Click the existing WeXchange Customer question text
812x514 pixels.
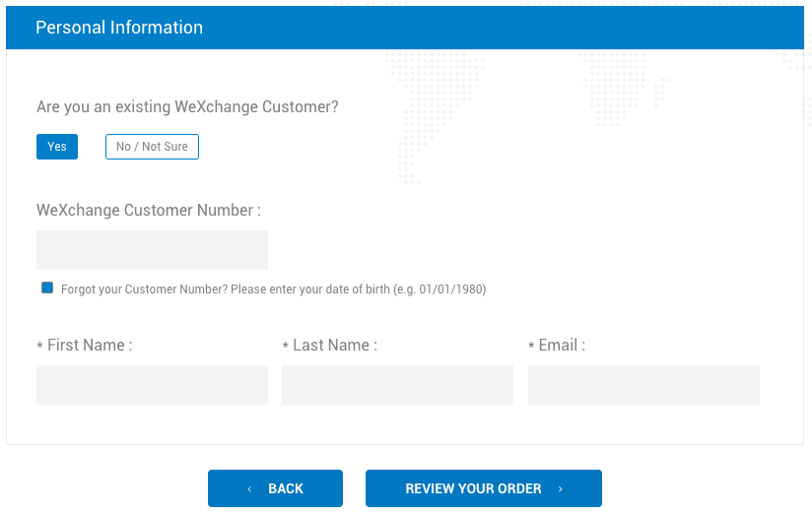click(187, 107)
